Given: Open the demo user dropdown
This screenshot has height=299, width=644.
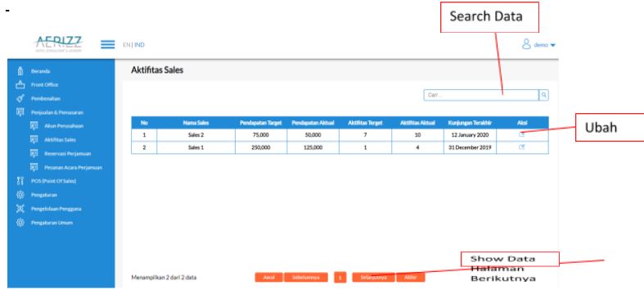Looking at the screenshot, I should coord(538,44).
